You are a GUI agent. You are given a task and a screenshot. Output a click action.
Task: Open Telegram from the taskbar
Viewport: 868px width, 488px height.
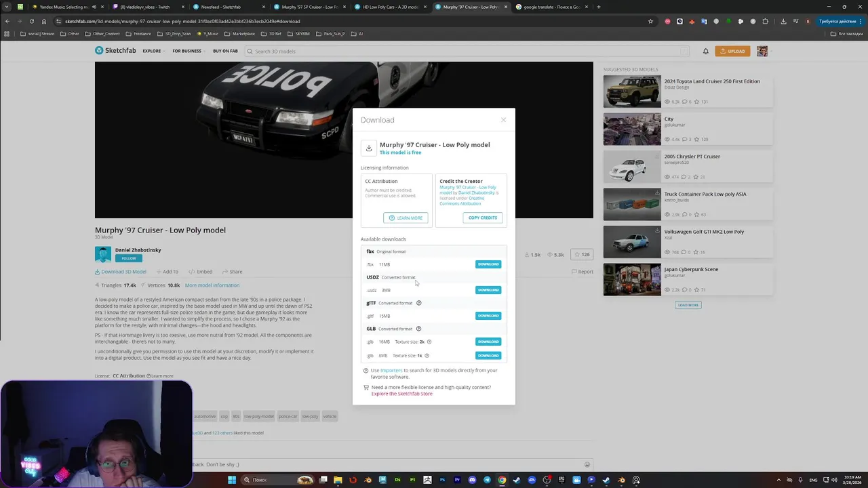487,480
